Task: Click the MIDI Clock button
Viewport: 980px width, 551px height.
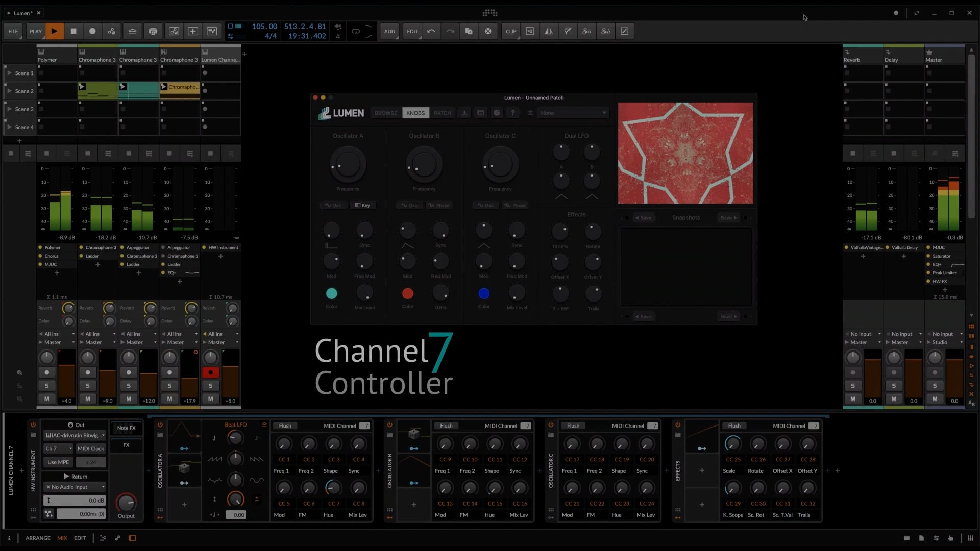Action: (x=90, y=449)
